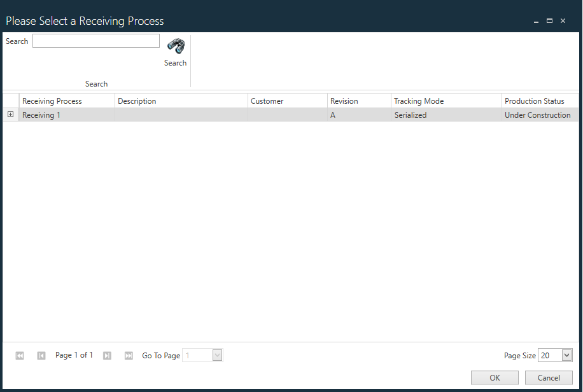This screenshot has height=392, width=583.
Task: Click inside the Search text box
Action: tap(95, 41)
